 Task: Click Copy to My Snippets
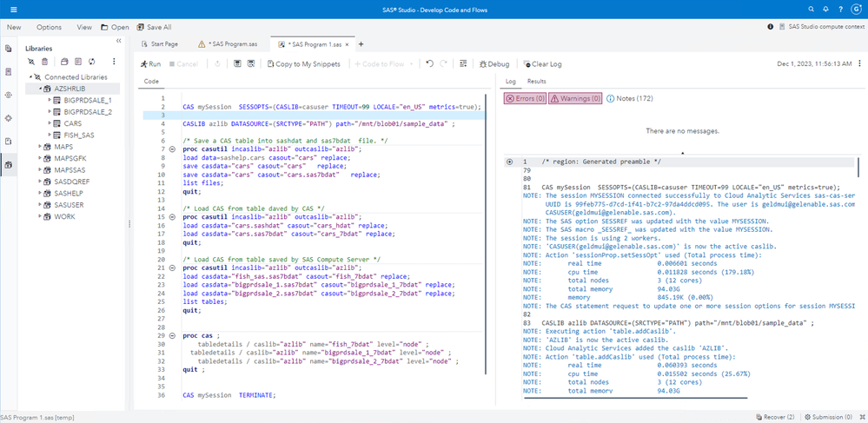(304, 63)
